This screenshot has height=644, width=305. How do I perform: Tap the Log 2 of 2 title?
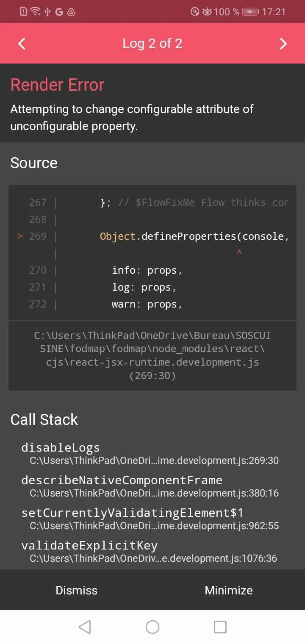[x=152, y=43]
